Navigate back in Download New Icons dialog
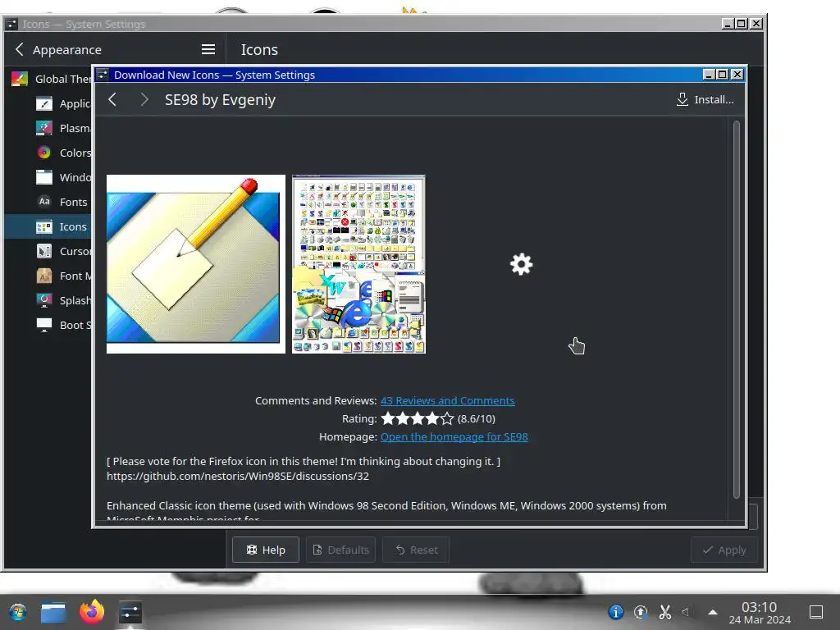This screenshot has width=840, height=630. 112,99
